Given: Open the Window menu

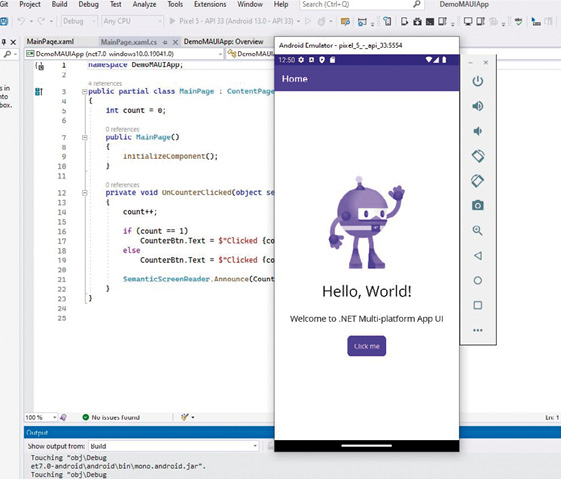Looking at the screenshot, I should pos(250,4).
